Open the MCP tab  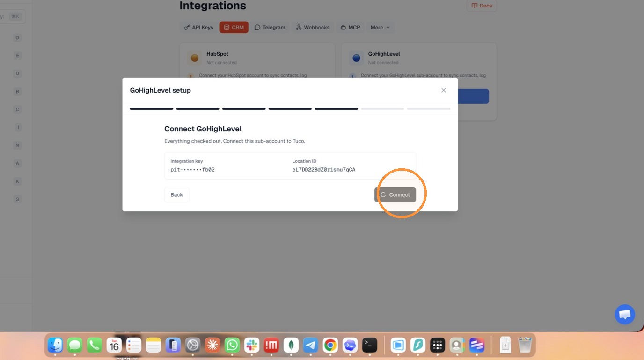(x=350, y=27)
